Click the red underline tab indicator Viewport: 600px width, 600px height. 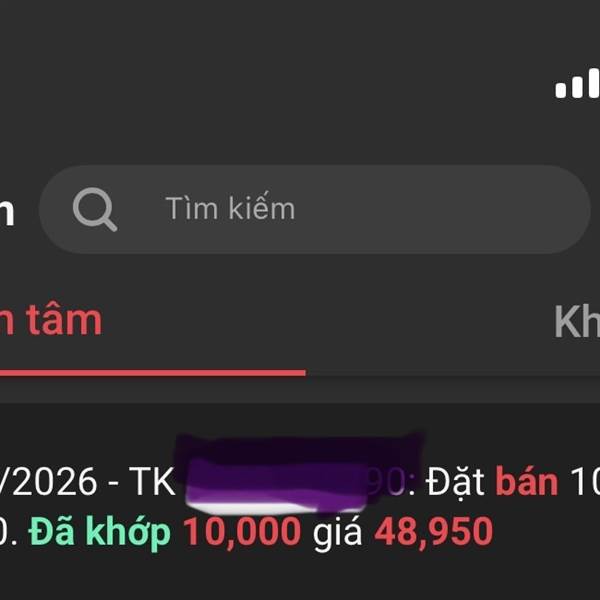coord(153,373)
